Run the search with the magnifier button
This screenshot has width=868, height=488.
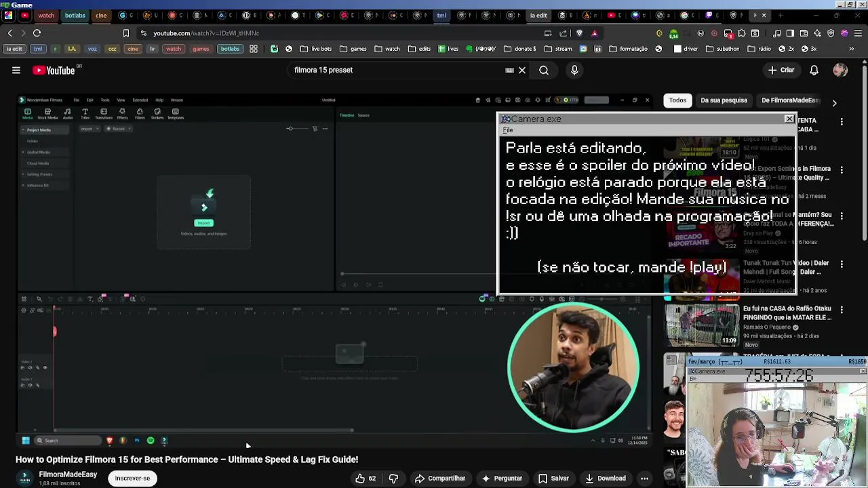pos(544,70)
